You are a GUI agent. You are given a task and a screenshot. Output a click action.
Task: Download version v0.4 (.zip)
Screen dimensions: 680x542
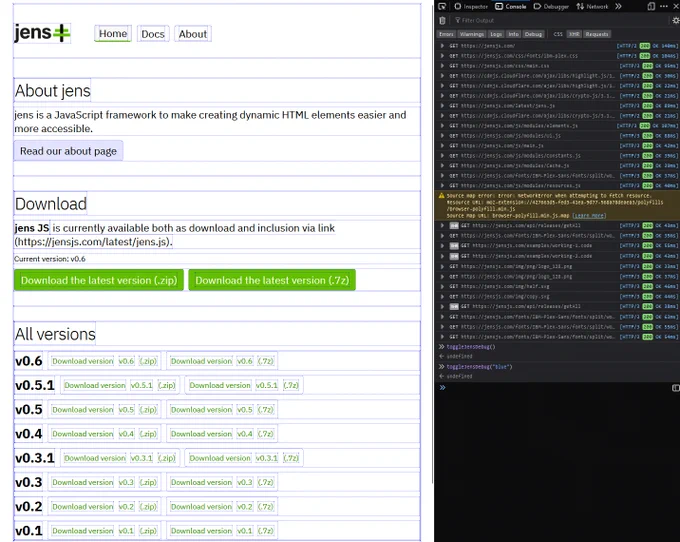pyautogui.click(x=104, y=434)
